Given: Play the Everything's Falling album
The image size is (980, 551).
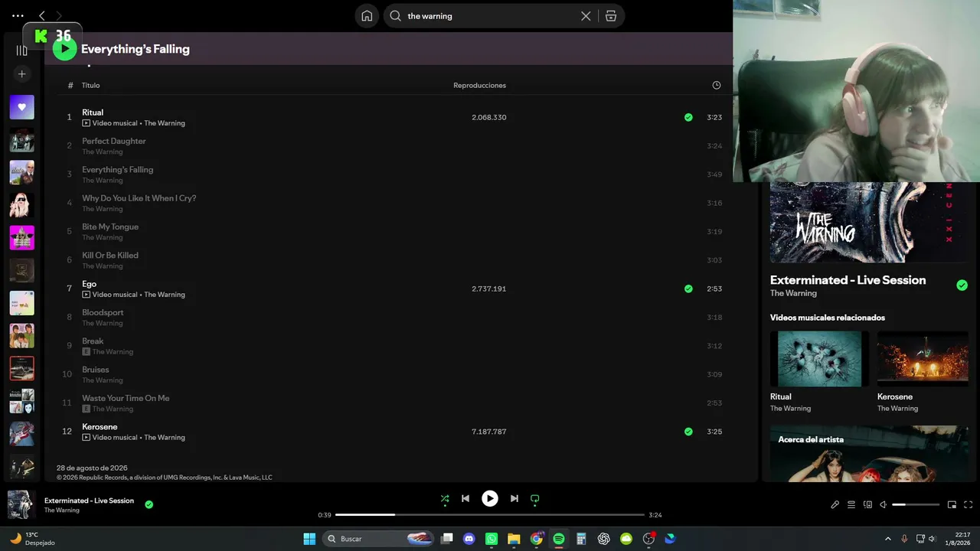Looking at the screenshot, I should tap(65, 49).
